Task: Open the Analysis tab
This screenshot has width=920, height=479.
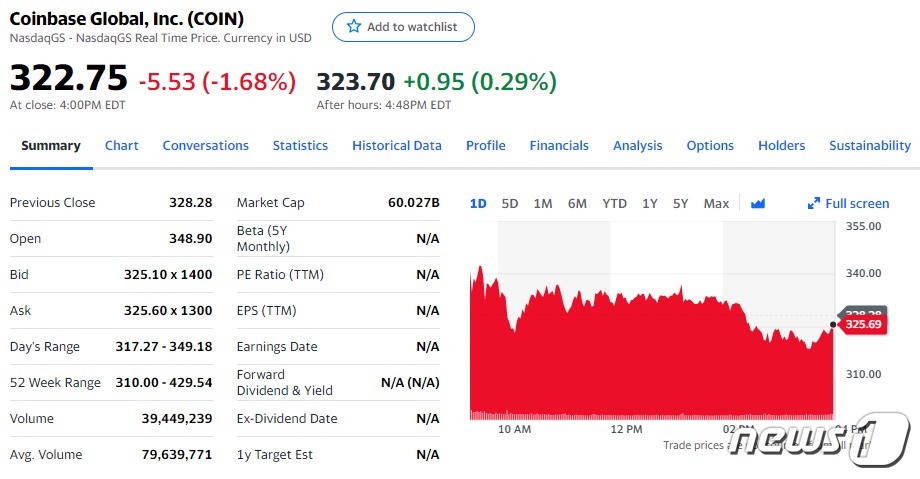Action: pyautogui.click(x=638, y=145)
